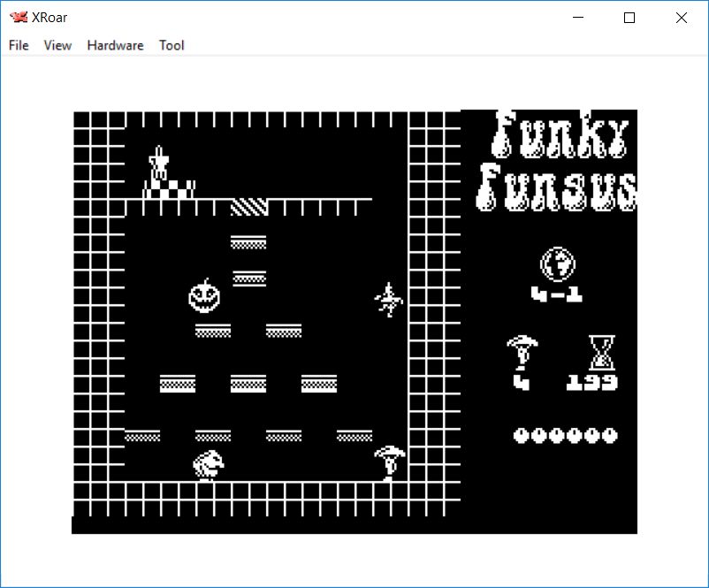Click the row of six round dots
The image size is (709, 588).
pyautogui.click(x=566, y=435)
